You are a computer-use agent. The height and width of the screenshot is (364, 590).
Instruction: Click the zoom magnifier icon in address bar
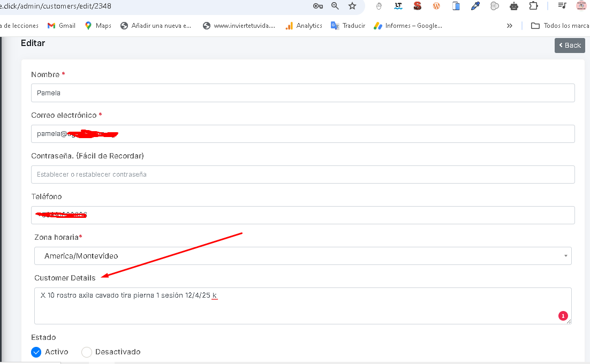pos(335,6)
